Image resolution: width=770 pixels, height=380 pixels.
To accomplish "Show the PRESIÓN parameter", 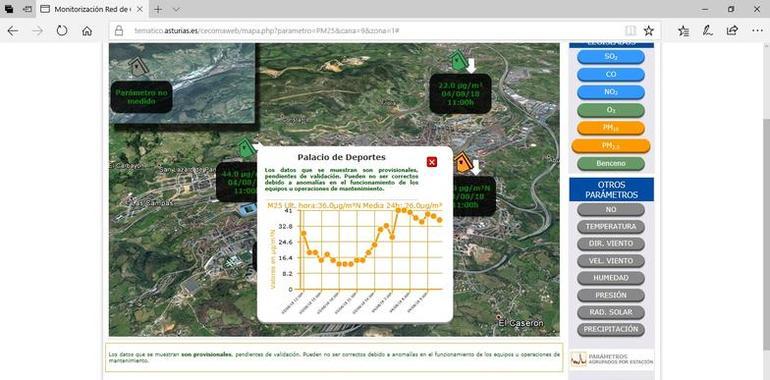I will tap(611, 296).
